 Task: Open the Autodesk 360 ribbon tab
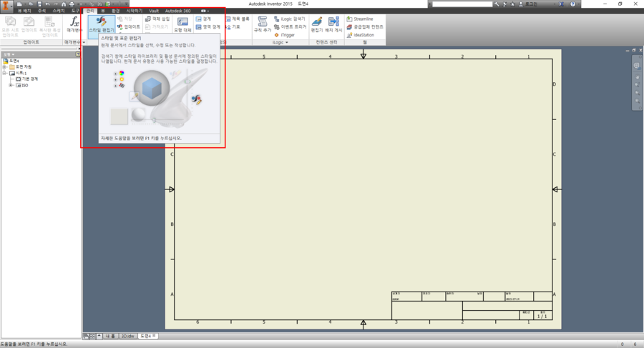(178, 11)
